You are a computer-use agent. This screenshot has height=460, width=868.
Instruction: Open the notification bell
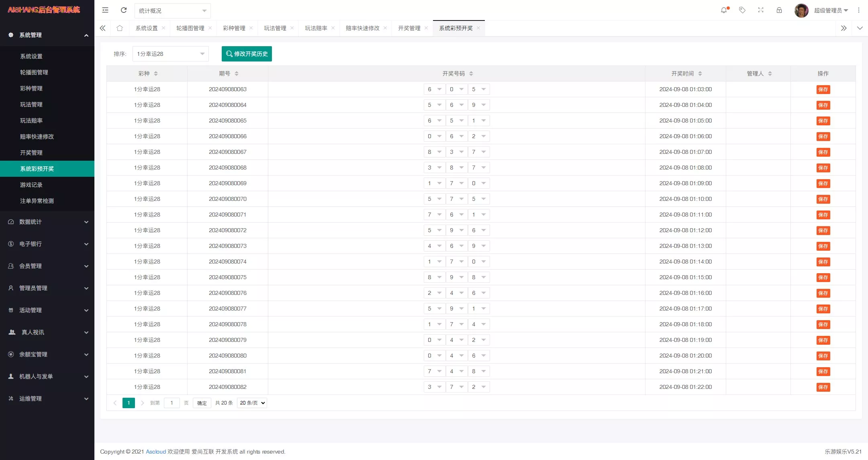[724, 10]
